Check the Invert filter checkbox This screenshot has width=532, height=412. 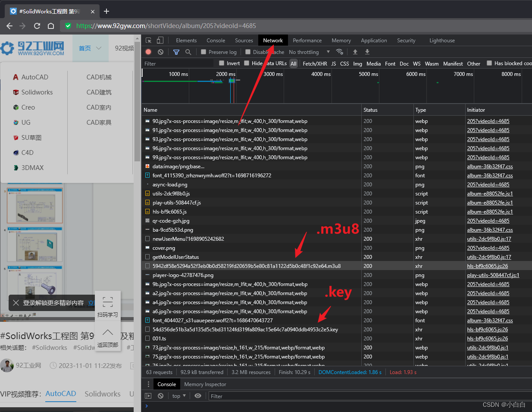222,63
